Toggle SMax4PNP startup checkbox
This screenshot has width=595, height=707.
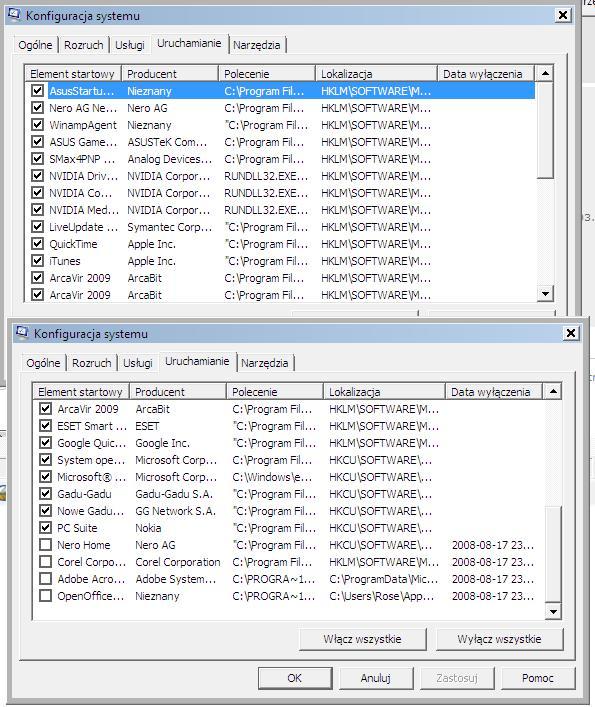[37, 159]
